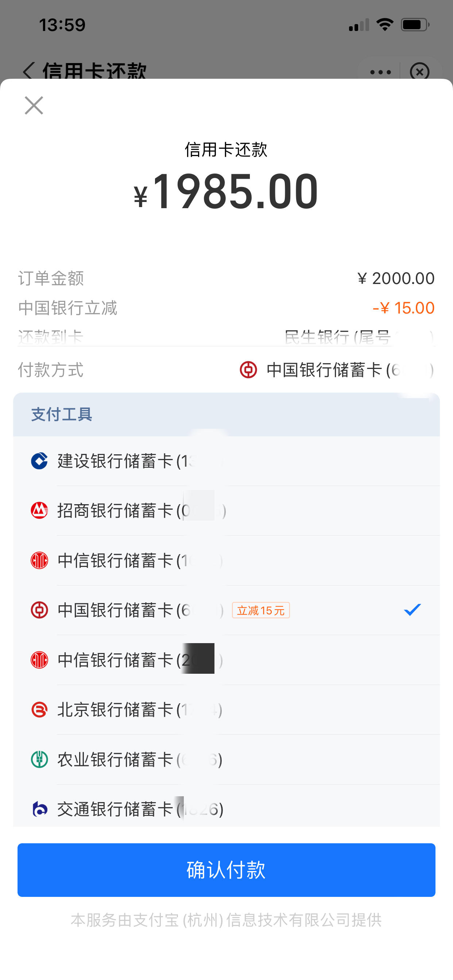Go back from 信用卡还款 page
The image size is (453, 980).
click(x=29, y=71)
